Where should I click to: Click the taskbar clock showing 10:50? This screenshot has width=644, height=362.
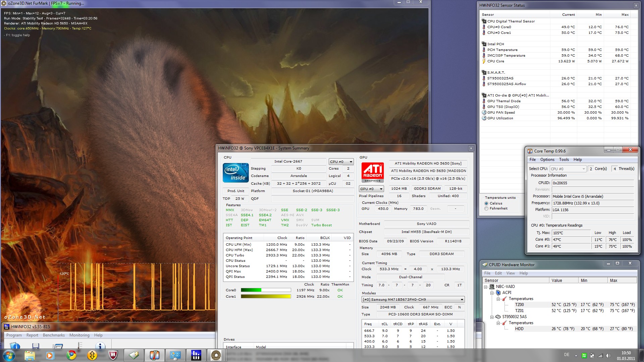coord(626,356)
